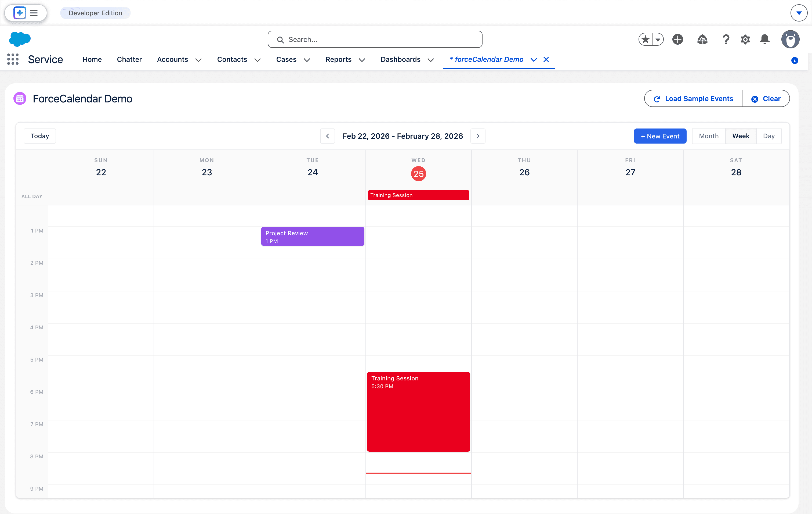Switch calendar to Day view

click(769, 136)
